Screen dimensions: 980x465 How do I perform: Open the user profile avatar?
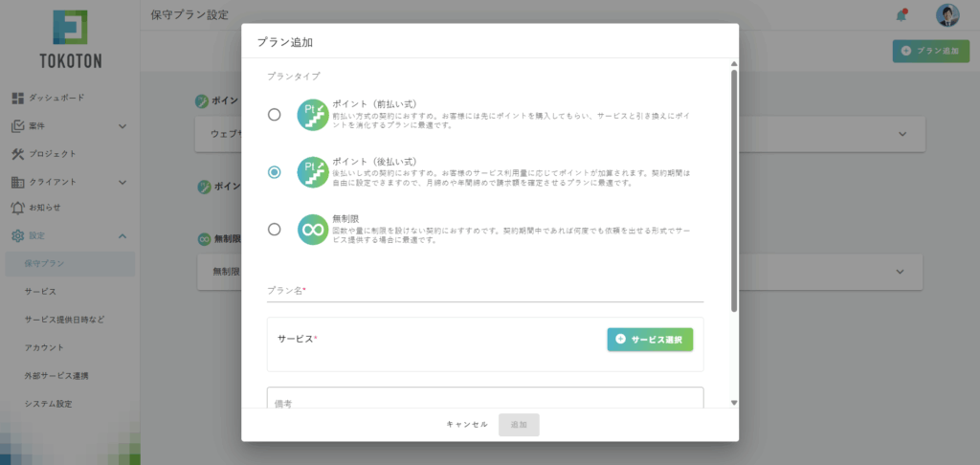(x=947, y=15)
